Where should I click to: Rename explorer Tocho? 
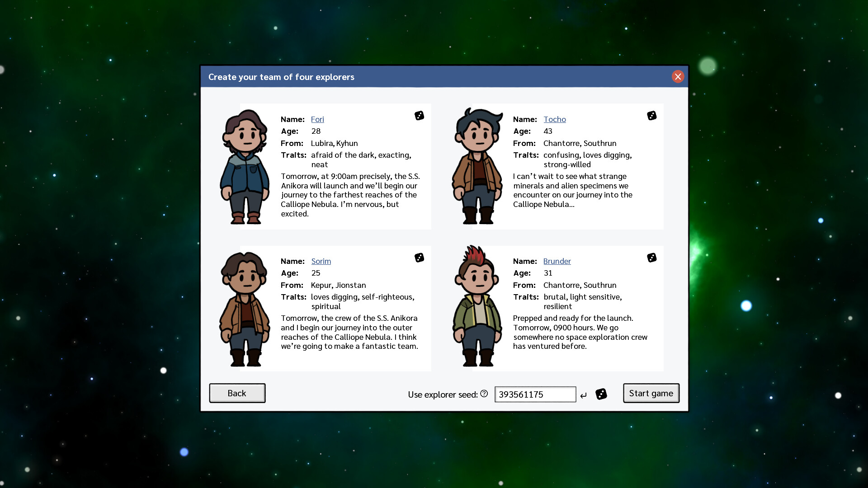[554, 119]
